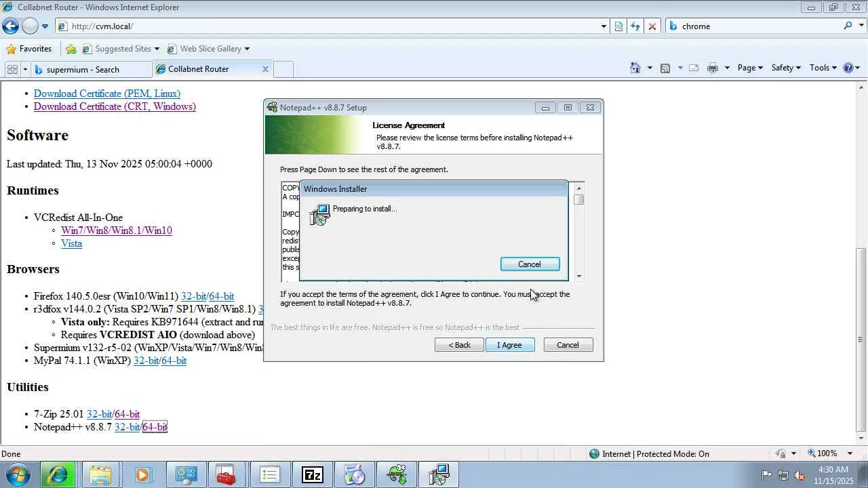Click the license text scroll-down arrow
The image size is (868, 488).
pos(578,276)
